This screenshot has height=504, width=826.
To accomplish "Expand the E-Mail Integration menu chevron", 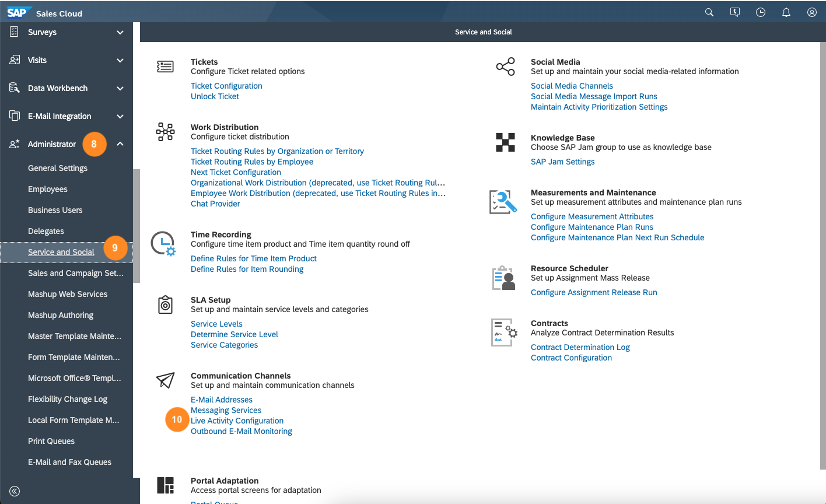I will (x=120, y=117).
